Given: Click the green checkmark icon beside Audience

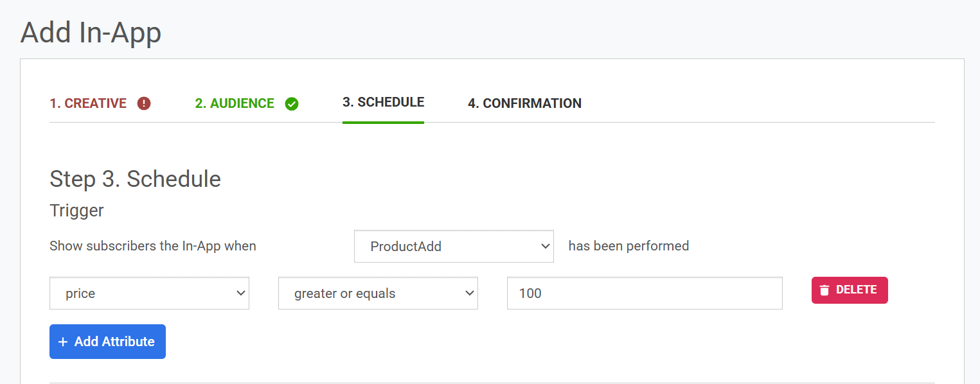Looking at the screenshot, I should tap(292, 103).
